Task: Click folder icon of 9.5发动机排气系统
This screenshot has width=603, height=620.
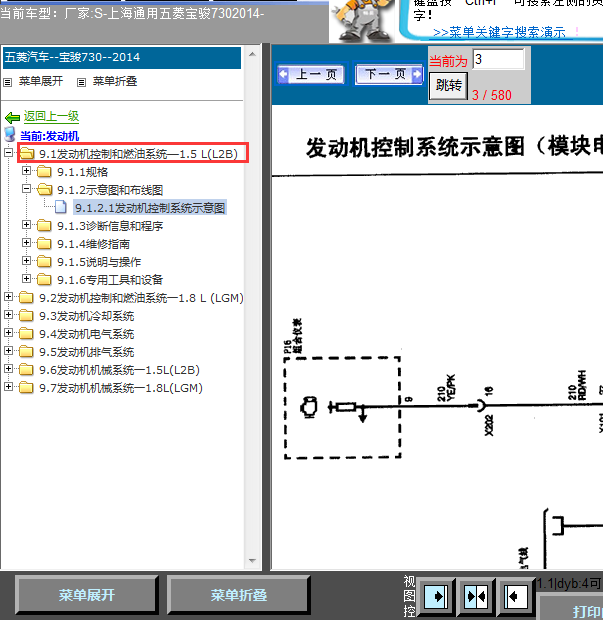Action: (x=26, y=352)
